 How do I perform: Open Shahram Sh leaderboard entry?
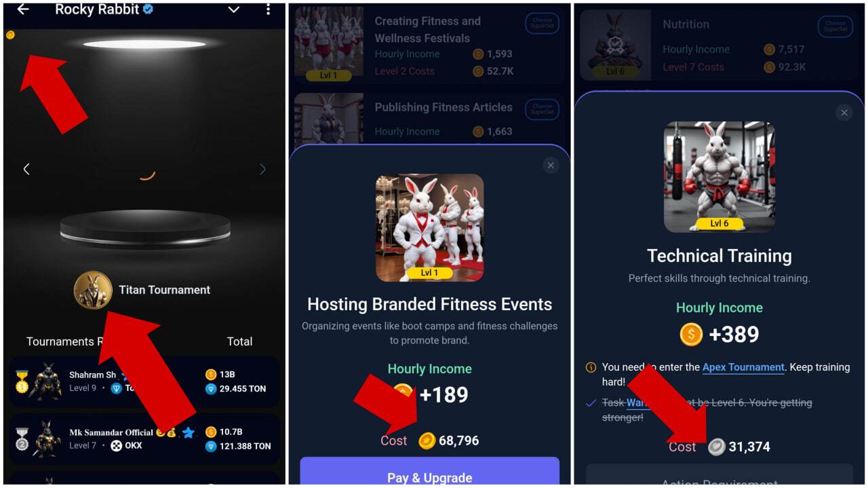click(144, 381)
